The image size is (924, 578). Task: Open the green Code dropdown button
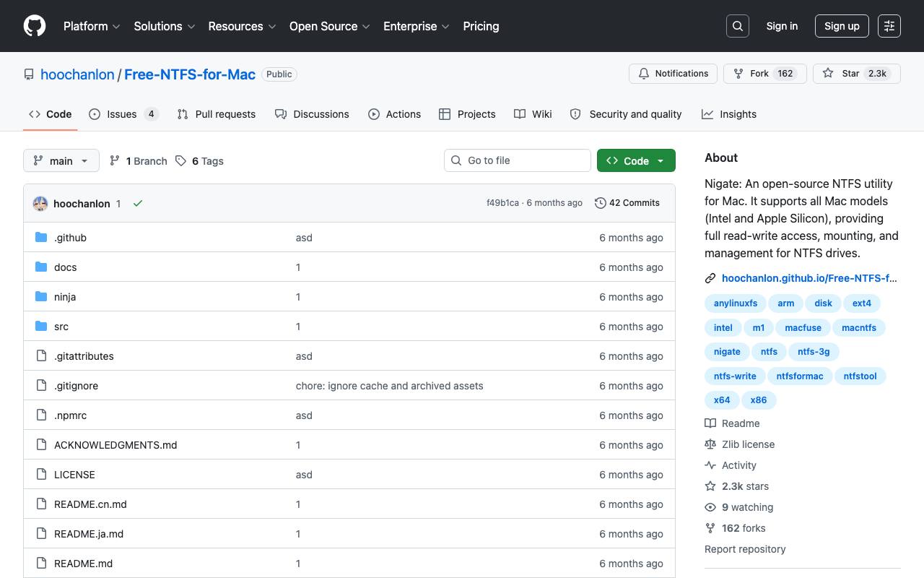[x=636, y=160]
